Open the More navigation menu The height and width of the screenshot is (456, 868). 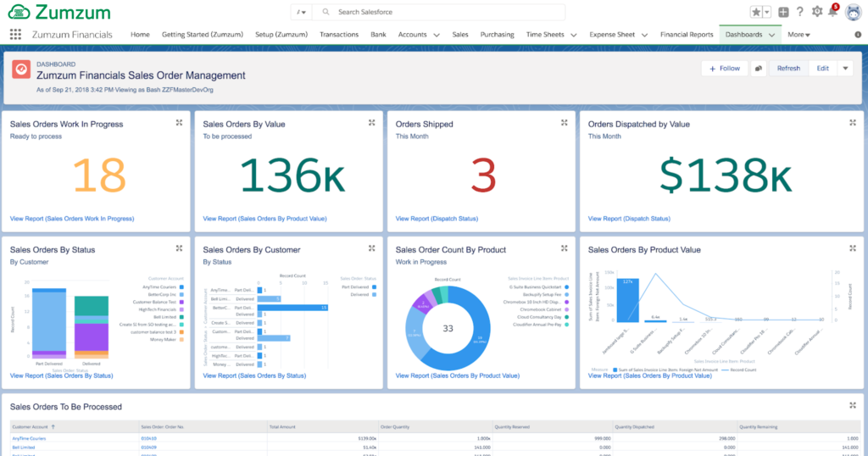pyautogui.click(x=798, y=34)
